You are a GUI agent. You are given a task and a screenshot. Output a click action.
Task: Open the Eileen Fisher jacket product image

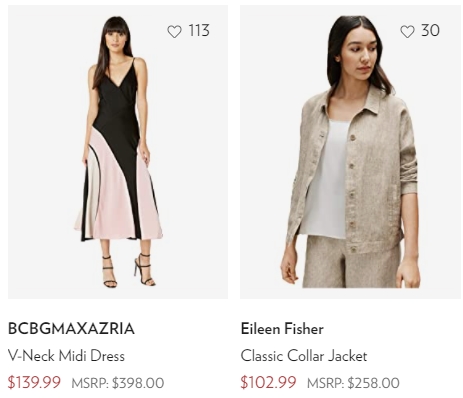pyautogui.click(x=350, y=152)
